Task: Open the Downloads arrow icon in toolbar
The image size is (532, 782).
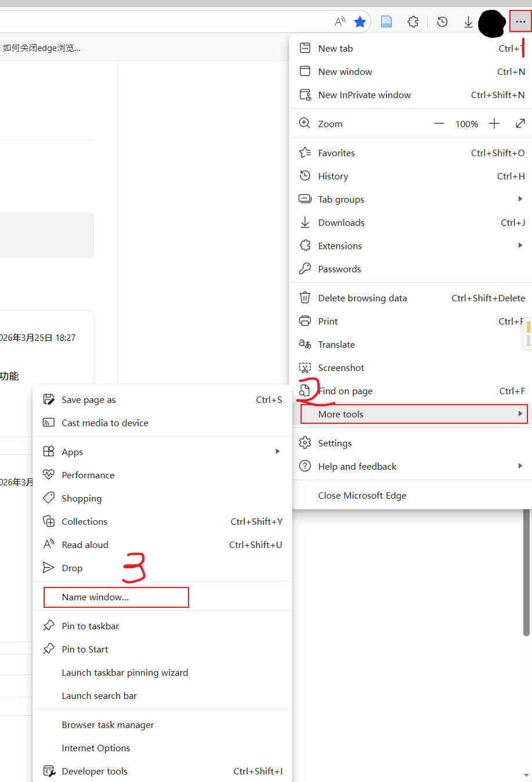Action: point(468,22)
